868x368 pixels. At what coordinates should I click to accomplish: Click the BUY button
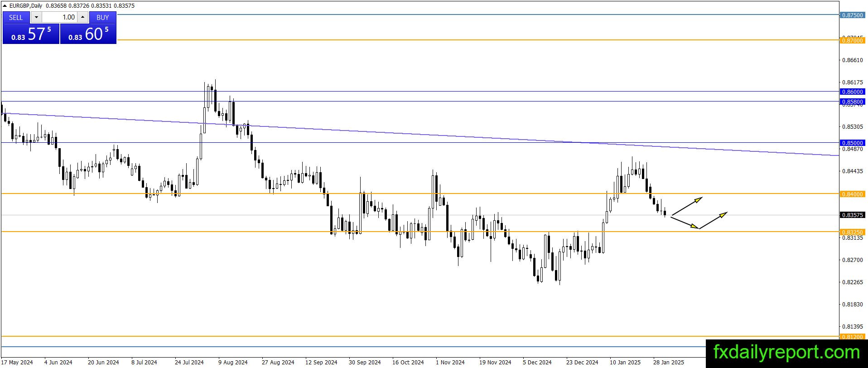tap(103, 17)
